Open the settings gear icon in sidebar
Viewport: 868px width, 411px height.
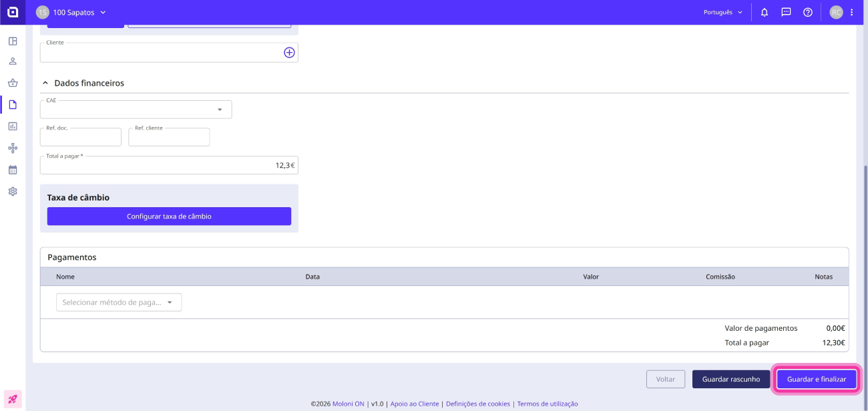coord(13,191)
